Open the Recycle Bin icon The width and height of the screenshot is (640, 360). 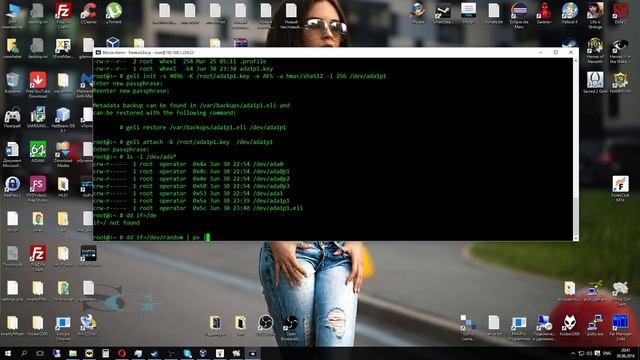click(12, 83)
